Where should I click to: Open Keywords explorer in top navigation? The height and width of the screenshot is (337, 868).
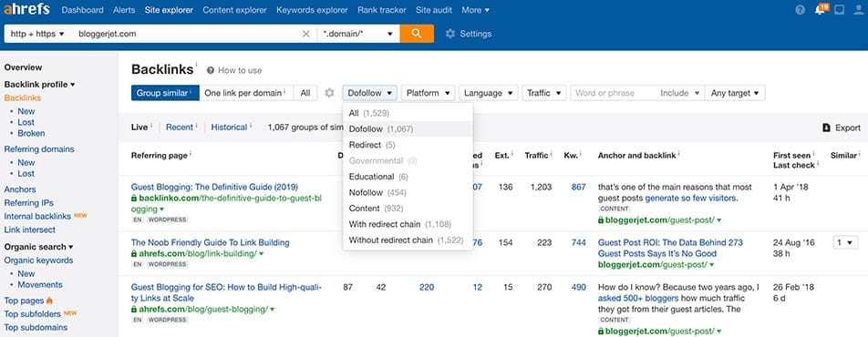click(312, 10)
